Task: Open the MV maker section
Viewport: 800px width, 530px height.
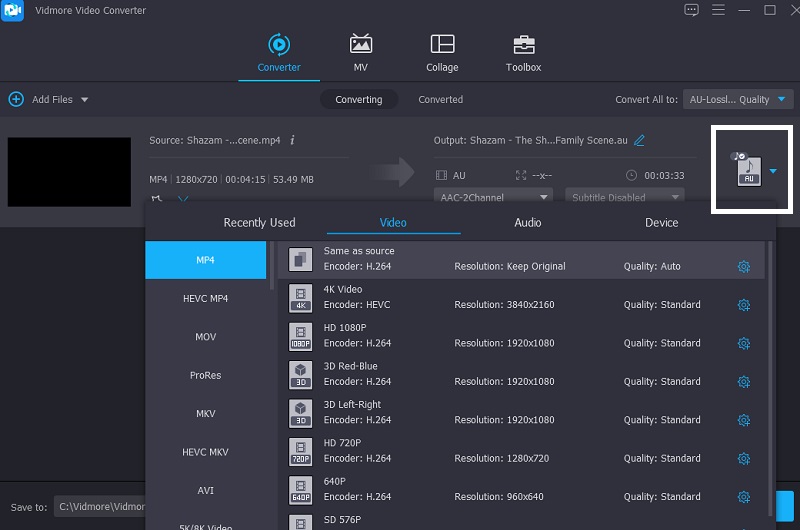Action: coord(360,53)
